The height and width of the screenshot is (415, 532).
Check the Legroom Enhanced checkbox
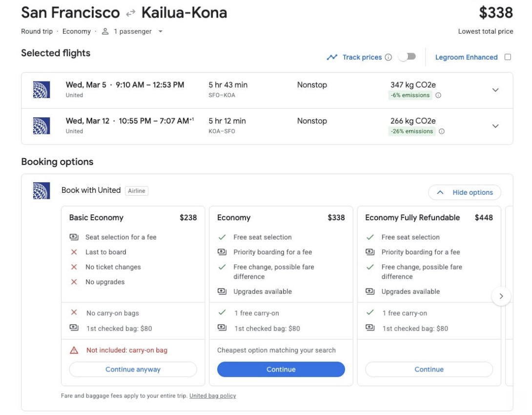tap(508, 57)
